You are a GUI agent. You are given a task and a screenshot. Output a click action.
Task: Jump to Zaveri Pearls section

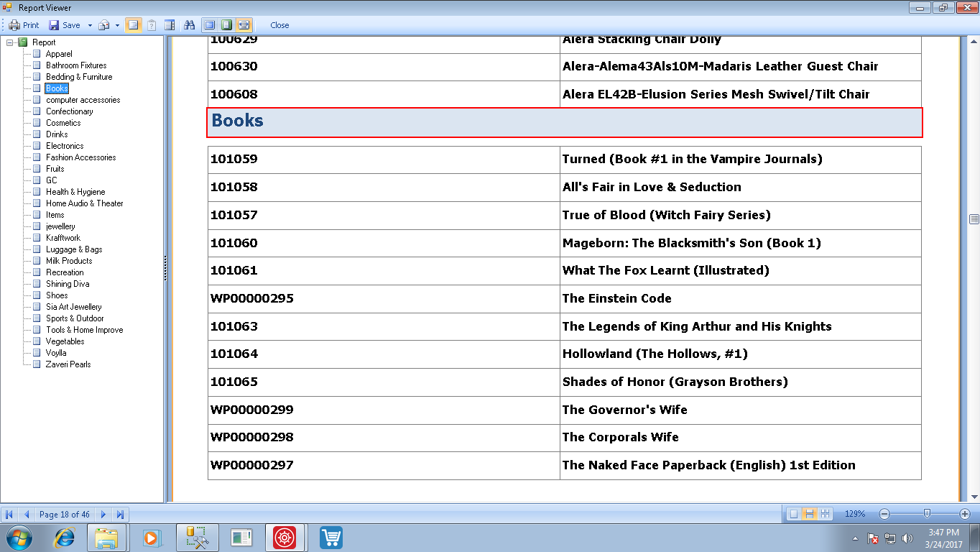click(x=68, y=364)
